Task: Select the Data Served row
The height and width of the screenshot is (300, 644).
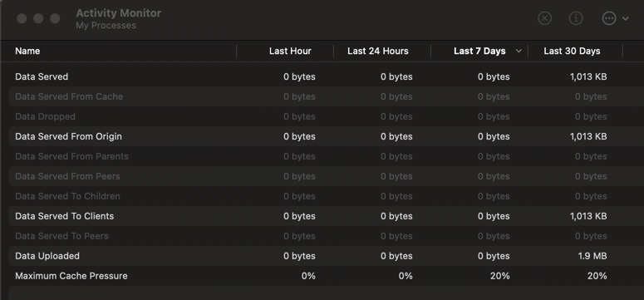Action: coord(322,76)
